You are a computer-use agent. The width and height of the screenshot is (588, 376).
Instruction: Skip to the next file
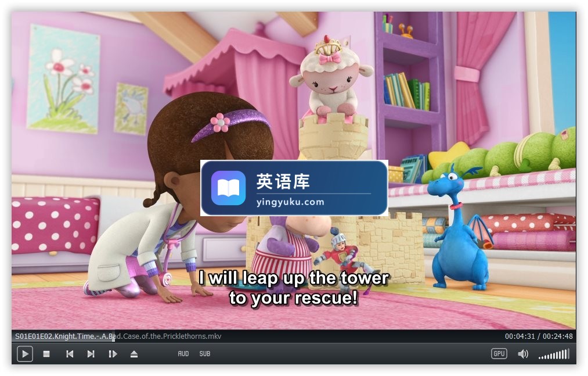pyautogui.click(x=91, y=354)
